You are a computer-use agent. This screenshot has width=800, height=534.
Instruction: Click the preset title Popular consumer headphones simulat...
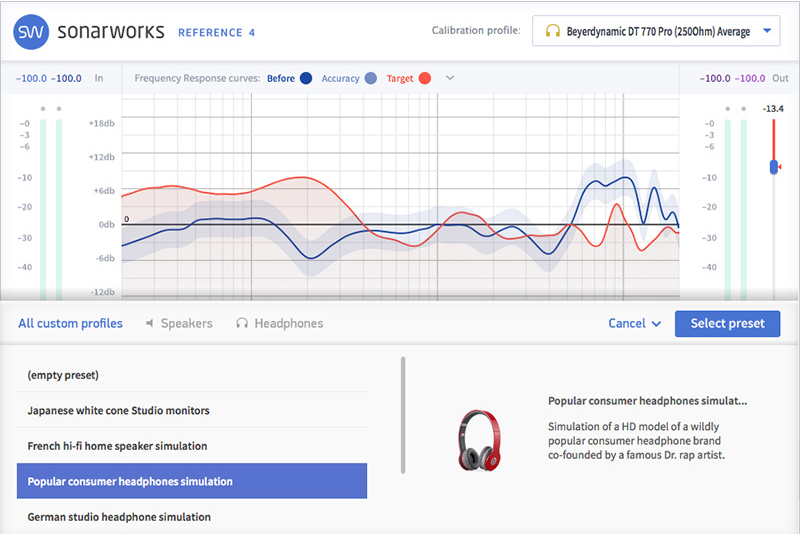pos(647,401)
